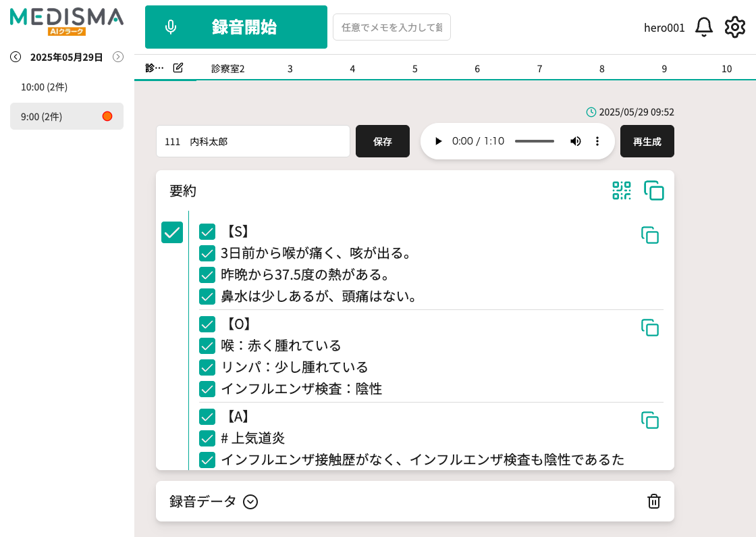
Task: Open the QR code icon in the summary panel
Action: 621,191
